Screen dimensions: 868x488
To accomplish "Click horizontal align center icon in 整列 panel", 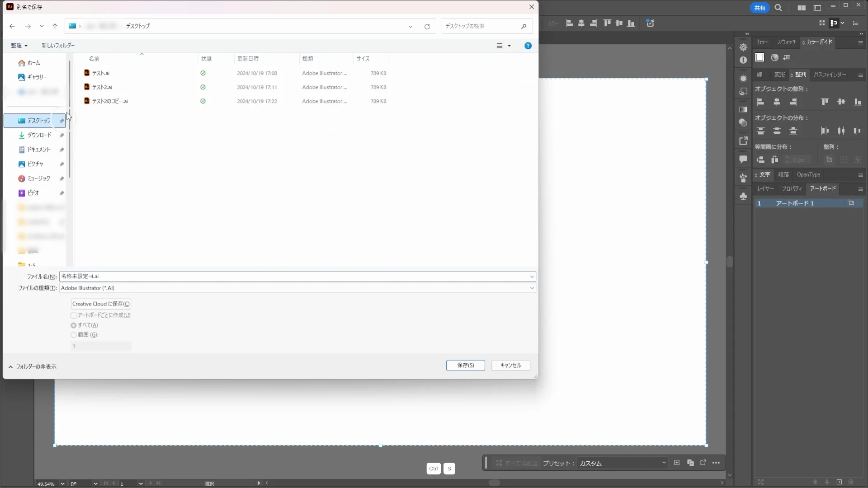I will (777, 102).
